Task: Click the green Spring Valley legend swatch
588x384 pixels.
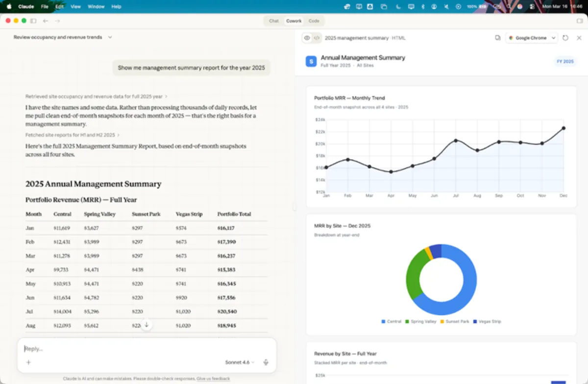Action: pos(408,322)
